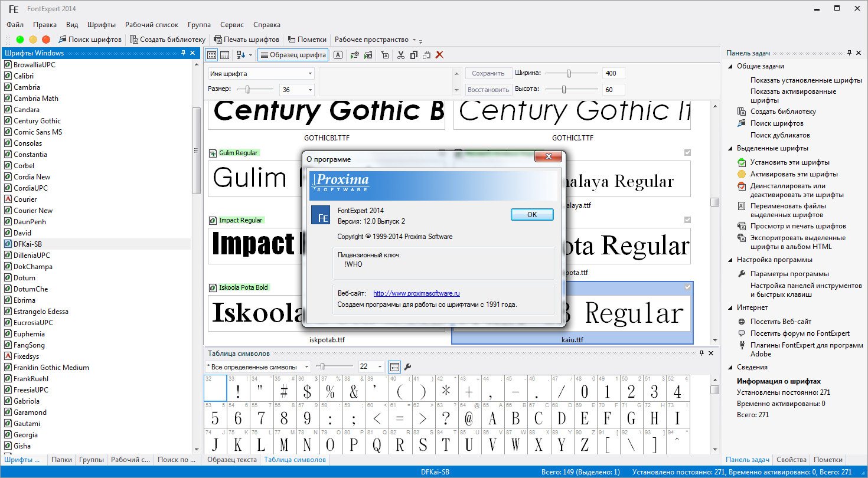The width and height of the screenshot is (868, 478).
Task: Switch to the Образец текста tab
Action: point(231,460)
